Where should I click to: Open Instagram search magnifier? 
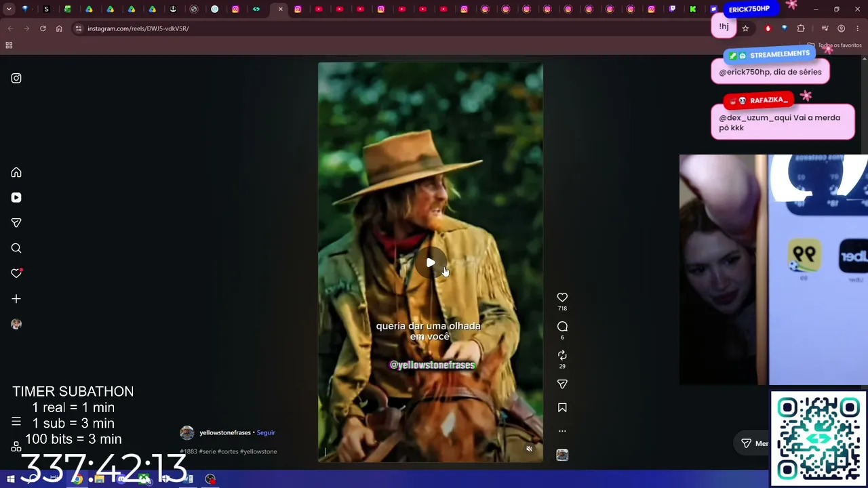pos(16,248)
